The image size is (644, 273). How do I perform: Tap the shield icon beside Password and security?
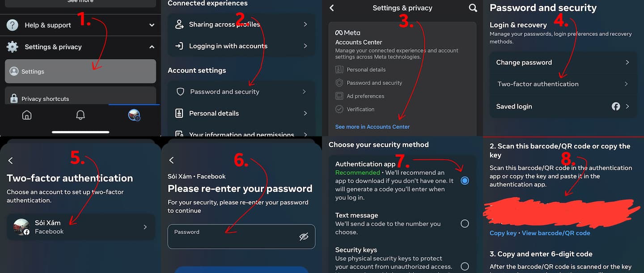pos(180,91)
